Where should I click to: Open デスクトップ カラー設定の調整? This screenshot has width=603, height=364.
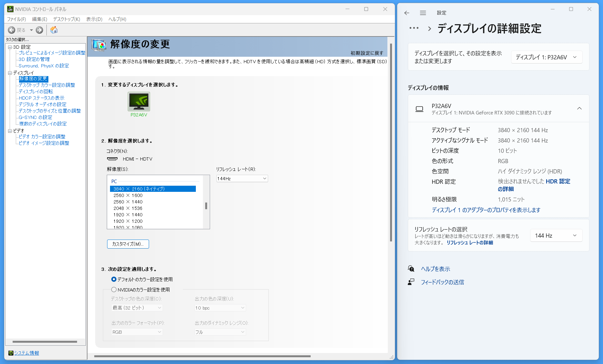tap(47, 85)
